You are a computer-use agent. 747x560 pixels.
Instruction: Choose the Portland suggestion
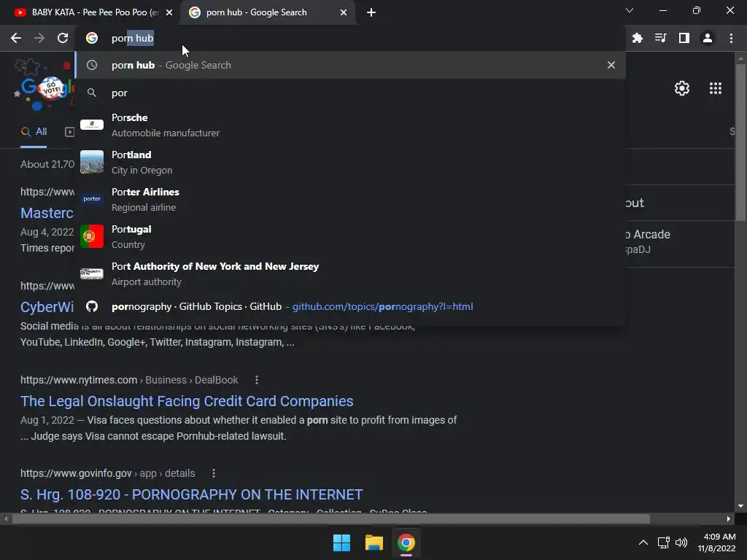tap(349, 162)
